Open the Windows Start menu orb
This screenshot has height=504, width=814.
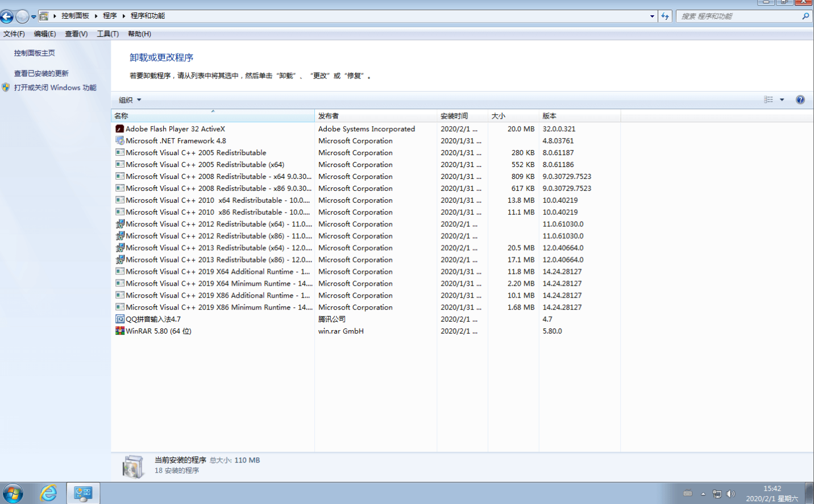tap(13, 493)
